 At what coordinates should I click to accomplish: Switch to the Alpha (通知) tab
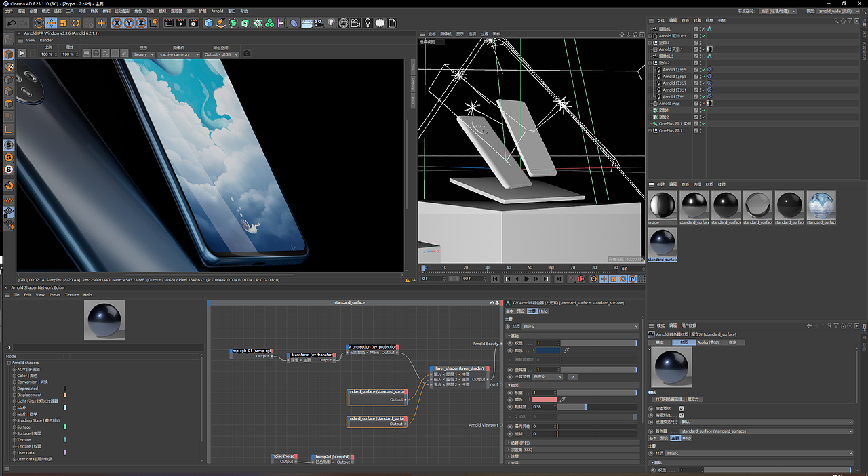click(709, 342)
